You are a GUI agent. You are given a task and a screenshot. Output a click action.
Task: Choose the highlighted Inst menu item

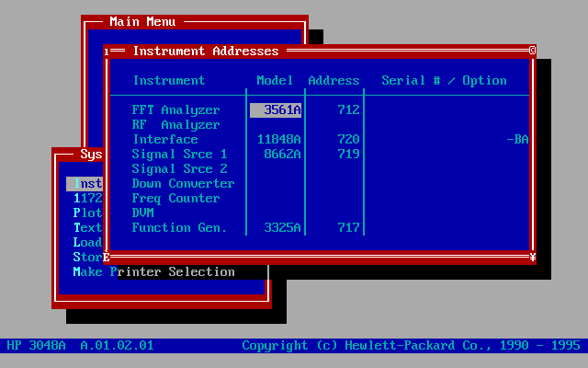pos(85,184)
